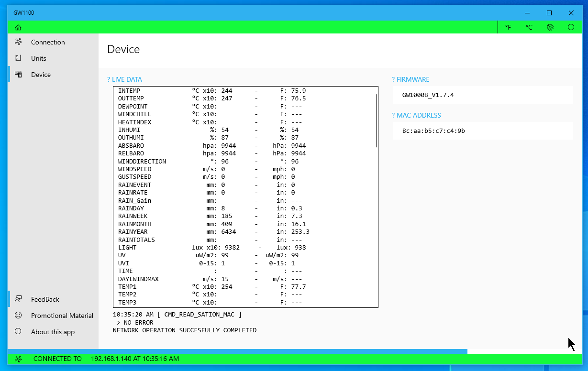
Task: Open About this app entry
Action: [x=53, y=332]
